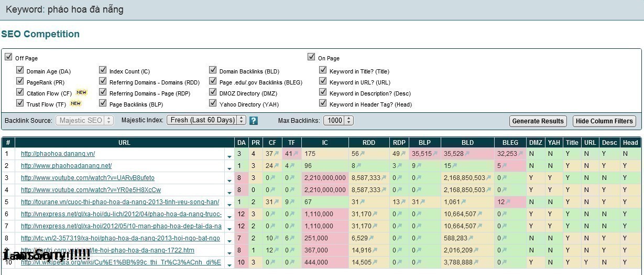Disable the Keyword in Title? checkbox
Image resolution: width=644 pixels, height=275 pixels.
[x=323, y=70]
